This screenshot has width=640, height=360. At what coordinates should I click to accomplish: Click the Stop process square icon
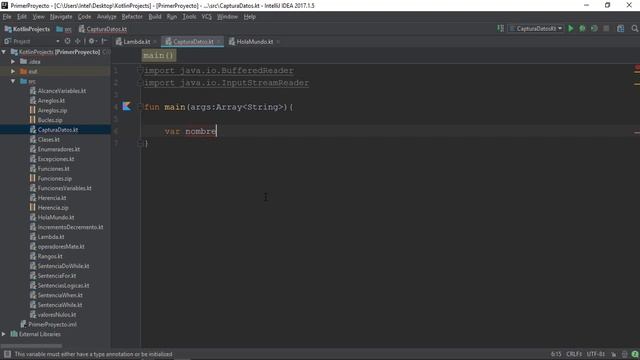point(606,29)
